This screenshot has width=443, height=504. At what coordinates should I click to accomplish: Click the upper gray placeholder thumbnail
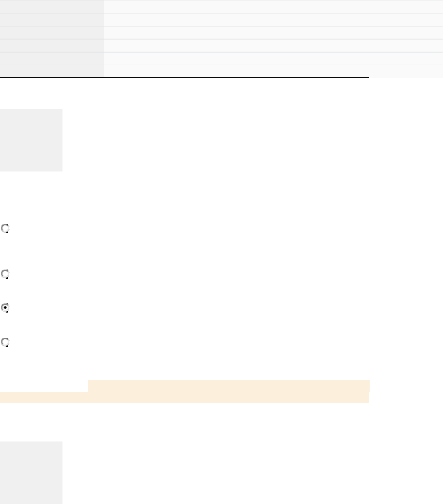coord(31,140)
